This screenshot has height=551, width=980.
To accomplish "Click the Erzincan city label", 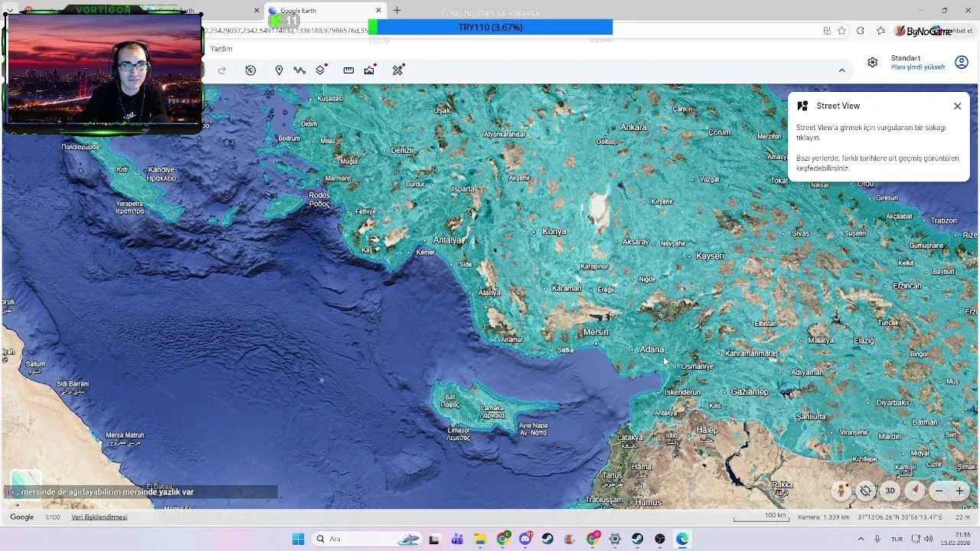I will 907,285.
